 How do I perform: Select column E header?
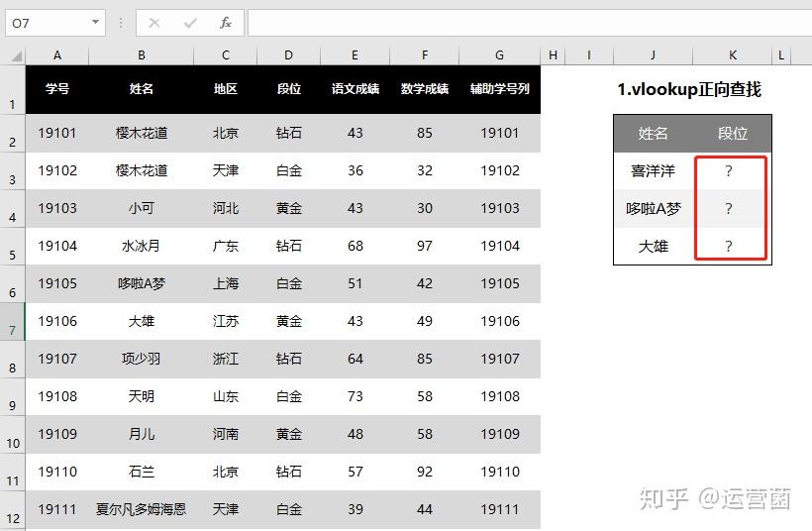point(355,55)
